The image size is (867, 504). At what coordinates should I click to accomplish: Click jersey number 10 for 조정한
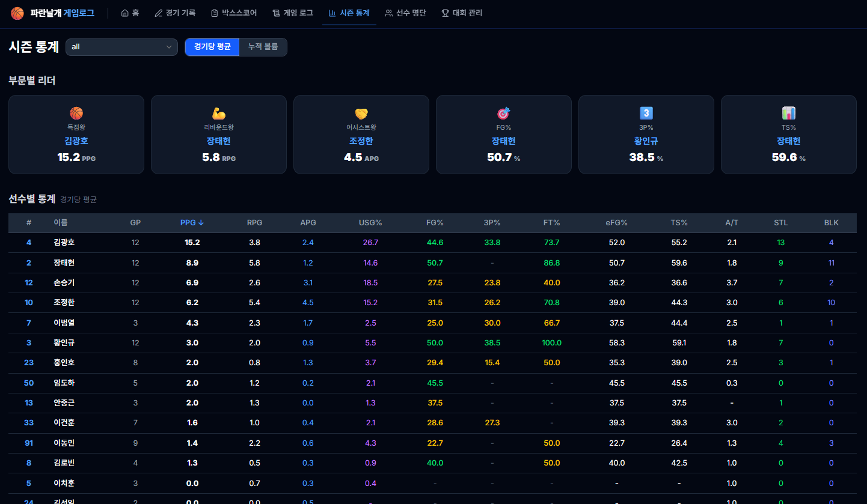(x=29, y=303)
